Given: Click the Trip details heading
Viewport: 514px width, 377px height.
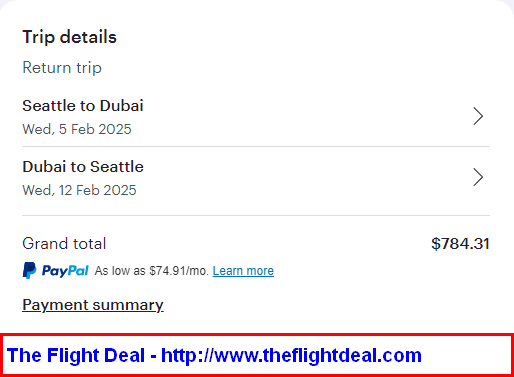Looking at the screenshot, I should [69, 37].
